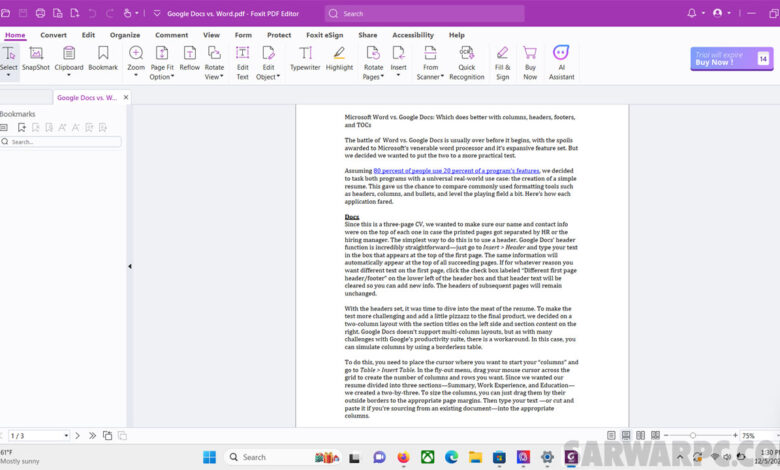Activate the Edit Text tool

tap(242, 63)
